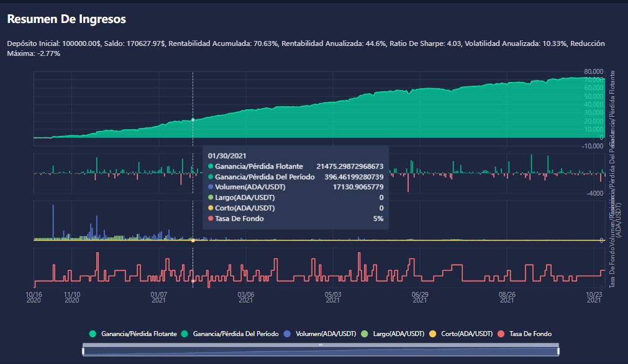Click the right handle of the zoom slider
628x364 pixels.
[558, 351]
